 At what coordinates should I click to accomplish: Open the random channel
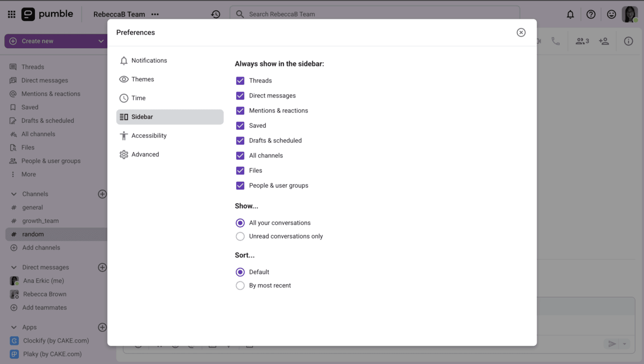33,234
